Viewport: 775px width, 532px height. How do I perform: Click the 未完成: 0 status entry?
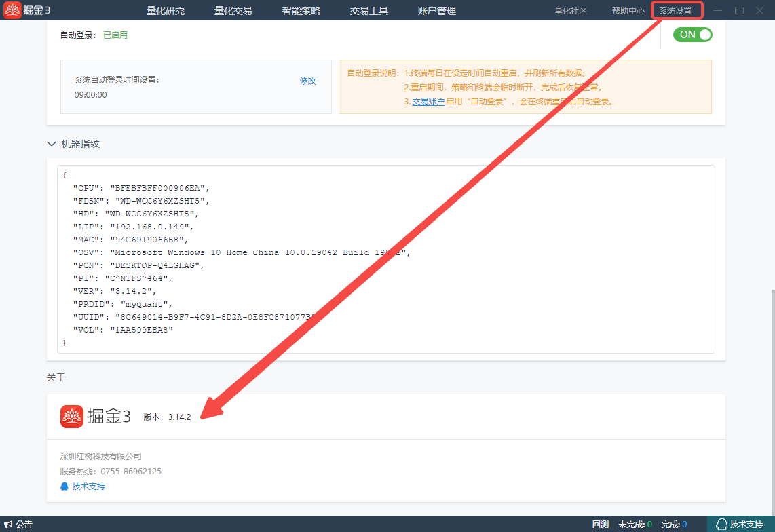635,524
